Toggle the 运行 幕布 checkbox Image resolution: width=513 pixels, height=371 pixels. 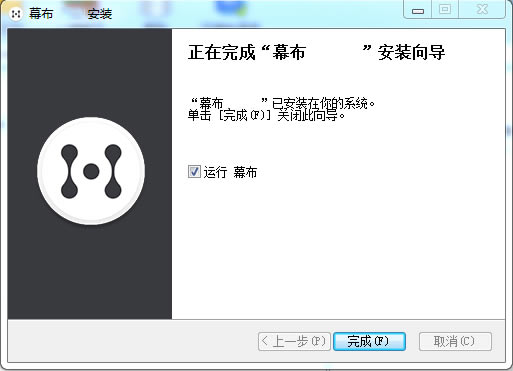194,172
